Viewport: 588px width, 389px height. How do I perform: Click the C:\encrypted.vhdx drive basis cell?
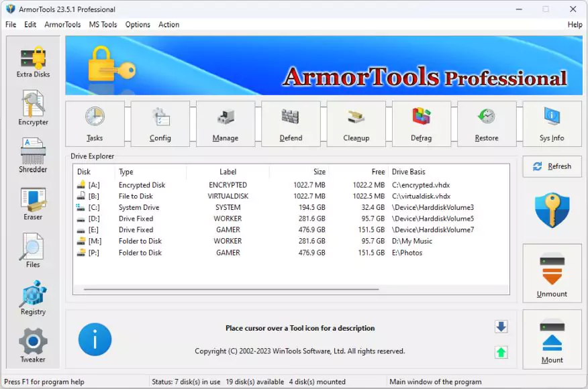tap(421, 185)
